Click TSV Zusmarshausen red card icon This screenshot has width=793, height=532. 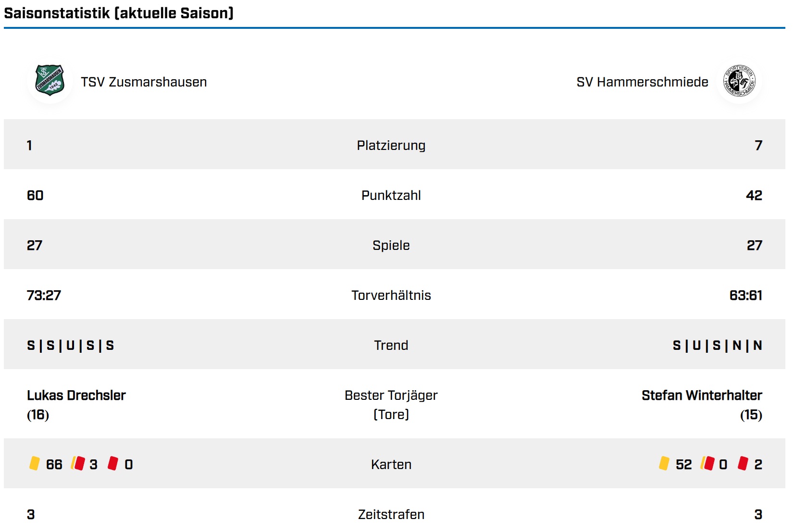coord(113,463)
